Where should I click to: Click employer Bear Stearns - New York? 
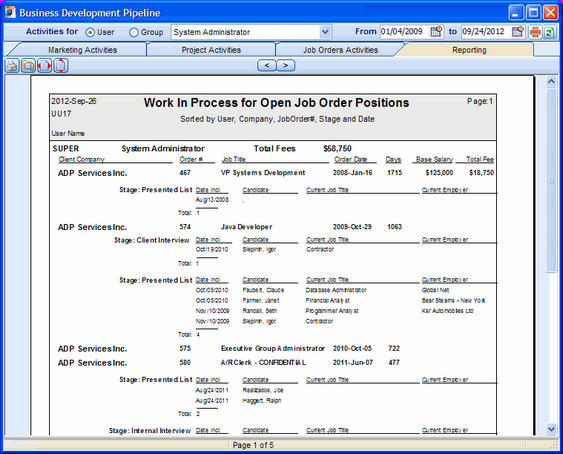point(453,300)
